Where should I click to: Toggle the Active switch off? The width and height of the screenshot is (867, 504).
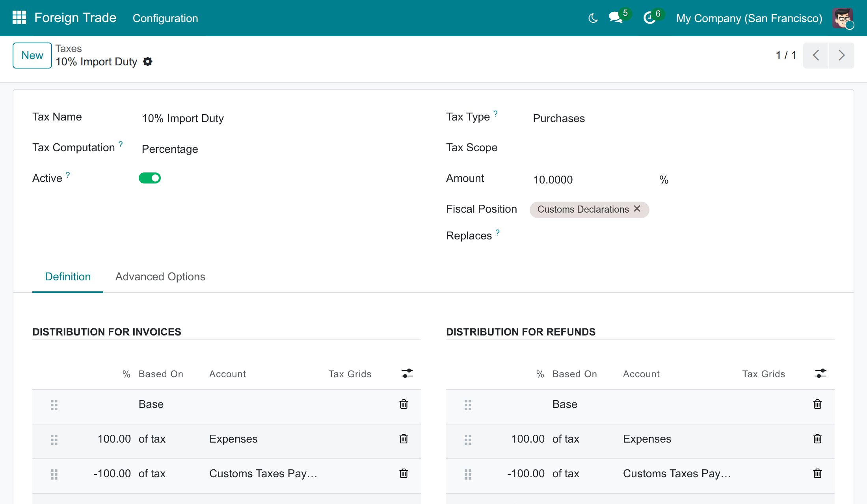tap(150, 178)
